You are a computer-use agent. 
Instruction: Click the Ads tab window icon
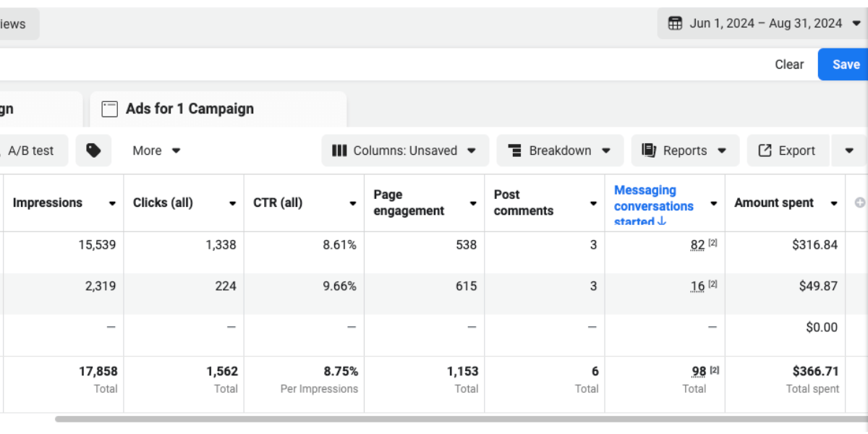109,109
